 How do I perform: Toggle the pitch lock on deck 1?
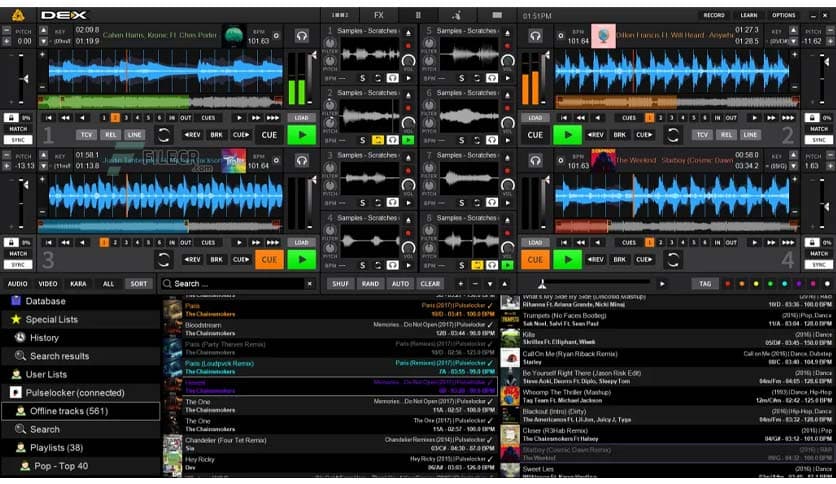(x=13, y=118)
